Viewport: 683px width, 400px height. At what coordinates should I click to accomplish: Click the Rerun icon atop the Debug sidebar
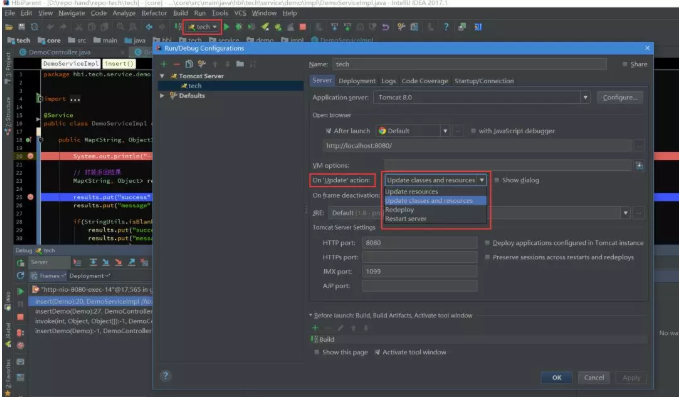[20, 263]
